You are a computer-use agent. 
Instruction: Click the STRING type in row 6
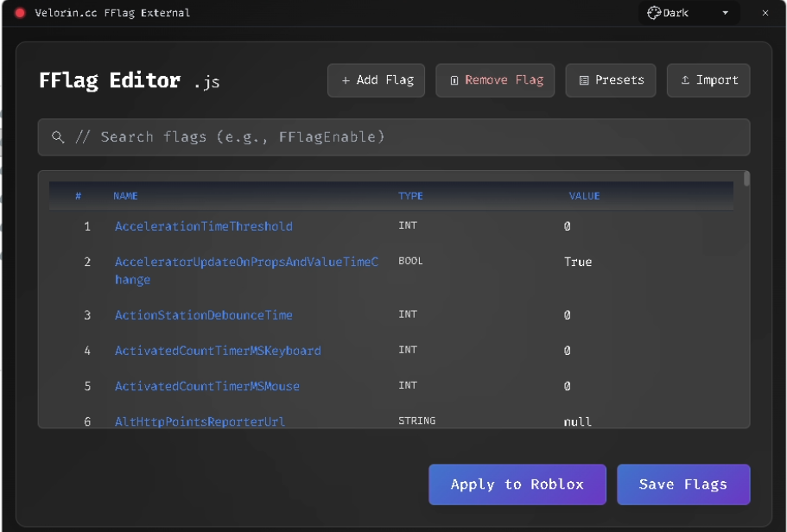(x=417, y=421)
